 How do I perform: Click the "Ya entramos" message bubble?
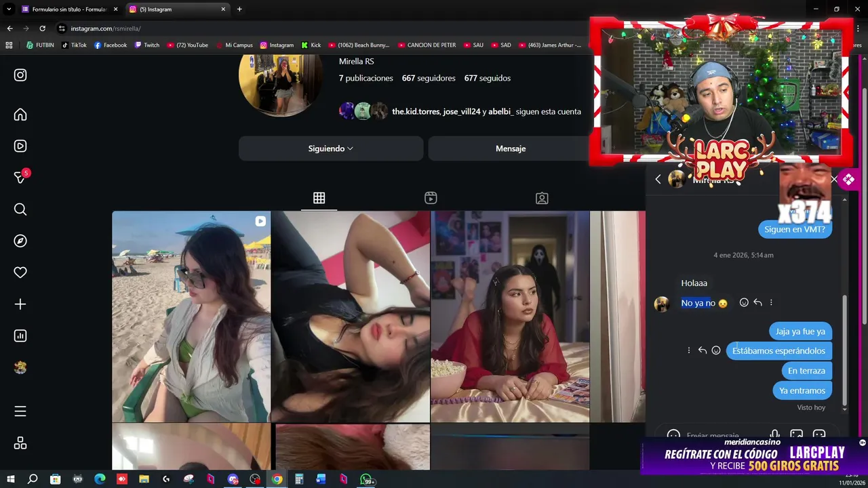pos(802,390)
